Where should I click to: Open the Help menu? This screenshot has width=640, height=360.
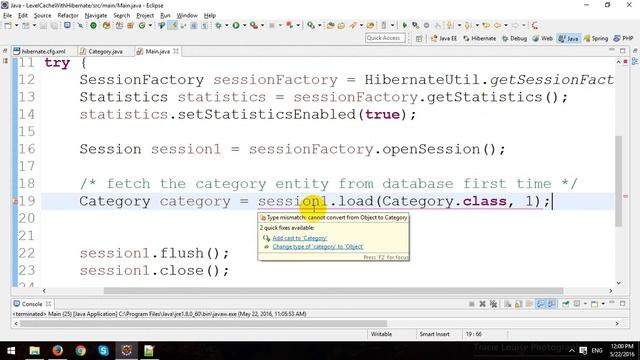point(210,16)
